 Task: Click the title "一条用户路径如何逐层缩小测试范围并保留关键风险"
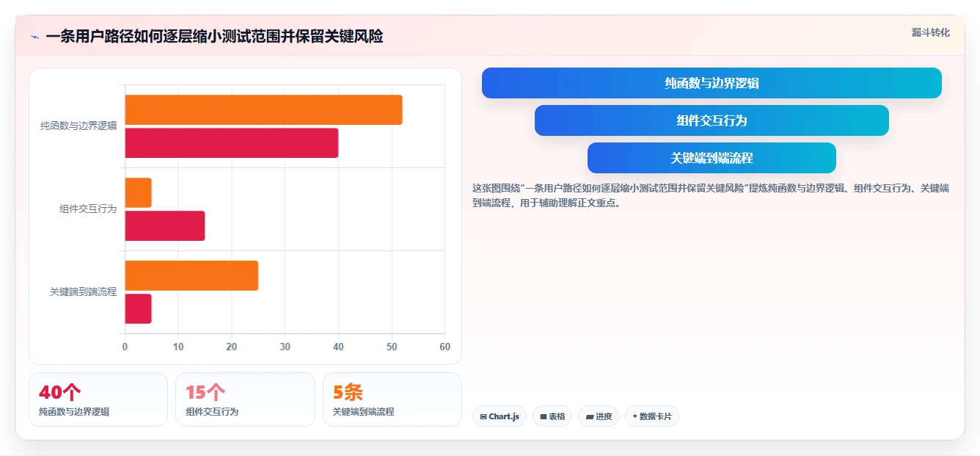(214, 36)
